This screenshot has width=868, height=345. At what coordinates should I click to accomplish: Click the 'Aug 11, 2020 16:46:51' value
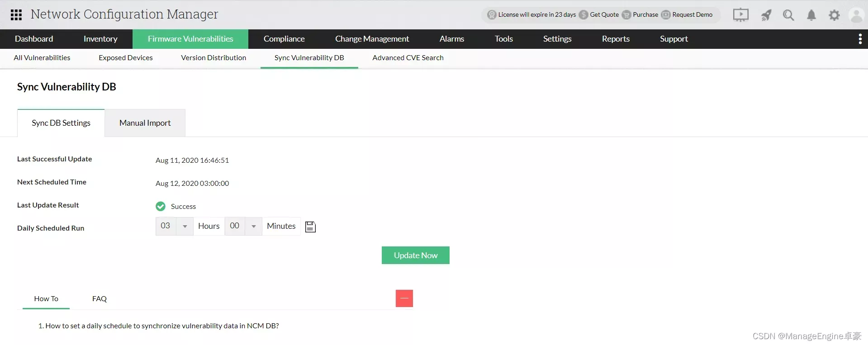coord(192,161)
